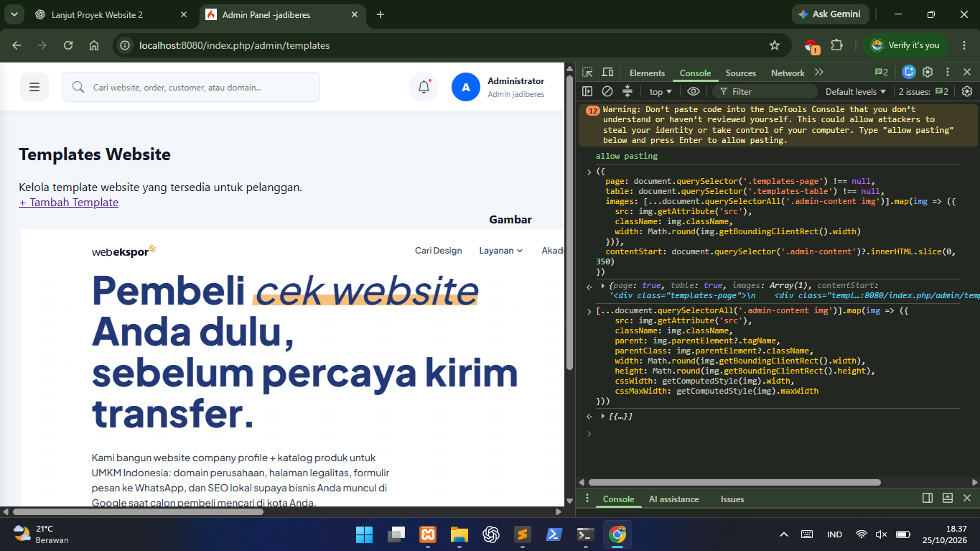Open the AI assistance drawer tab
980x551 pixels.
pos(673,499)
